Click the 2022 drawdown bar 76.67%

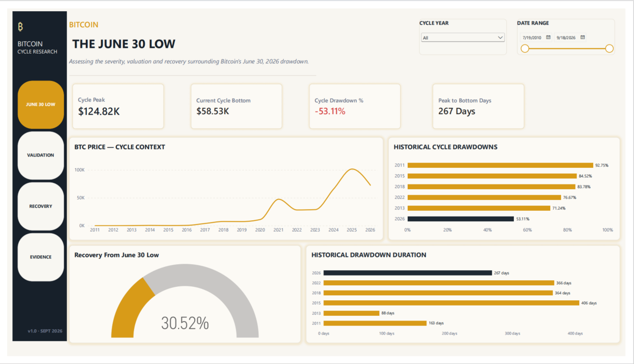point(484,198)
